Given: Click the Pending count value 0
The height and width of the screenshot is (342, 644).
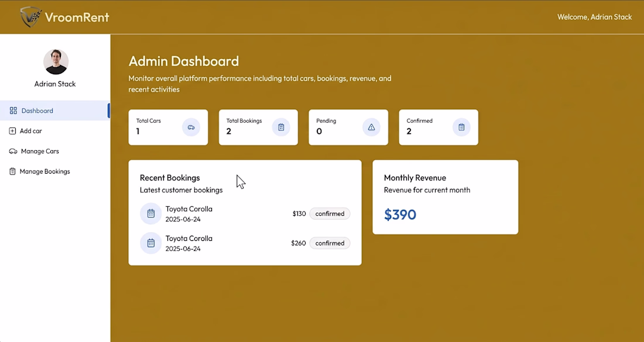Looking at the screenshot, I should (319, 131).
